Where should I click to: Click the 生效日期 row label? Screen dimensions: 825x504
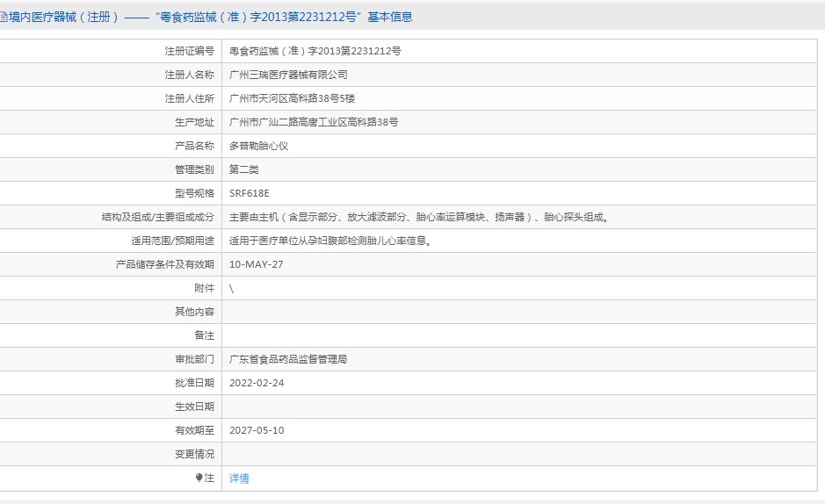click(x=195, y=407)
